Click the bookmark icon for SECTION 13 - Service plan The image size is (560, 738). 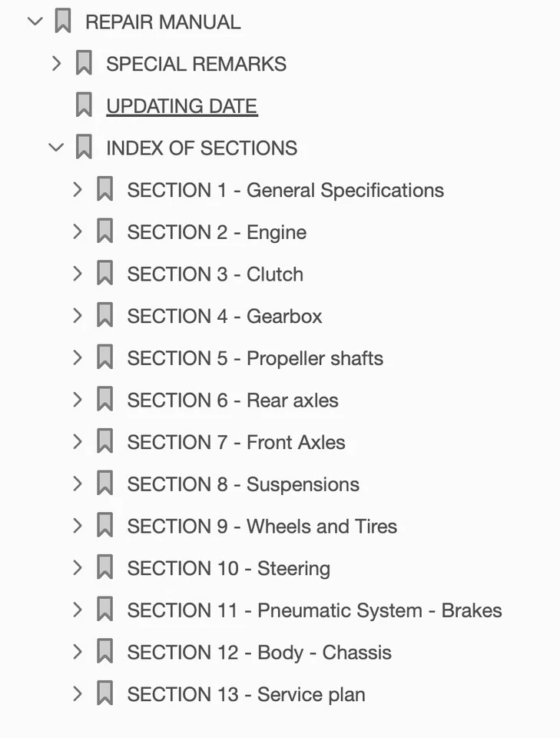[x=105, y=694]
